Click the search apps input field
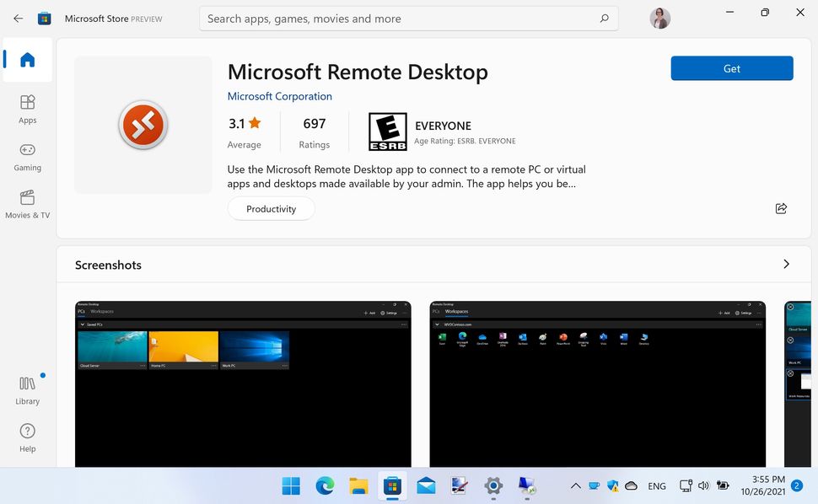Screen dimensions: 818x504 tap(408, 18)
